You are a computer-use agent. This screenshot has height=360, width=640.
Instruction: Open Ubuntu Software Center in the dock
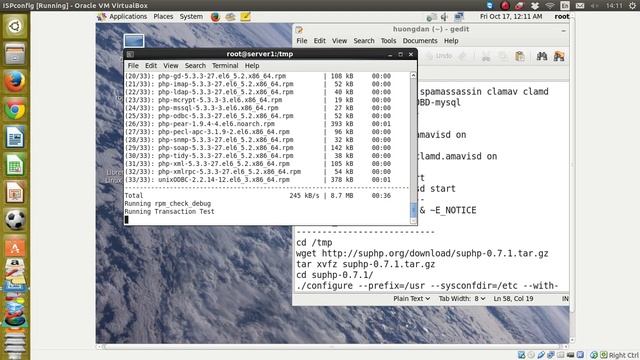tap(15, 247)
